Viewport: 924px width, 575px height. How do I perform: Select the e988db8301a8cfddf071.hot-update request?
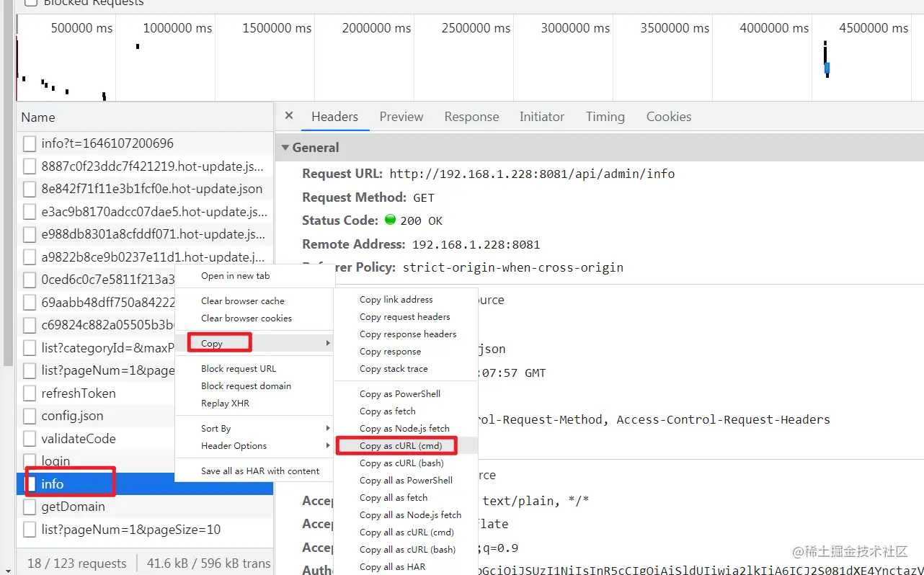tap(145, 234)
